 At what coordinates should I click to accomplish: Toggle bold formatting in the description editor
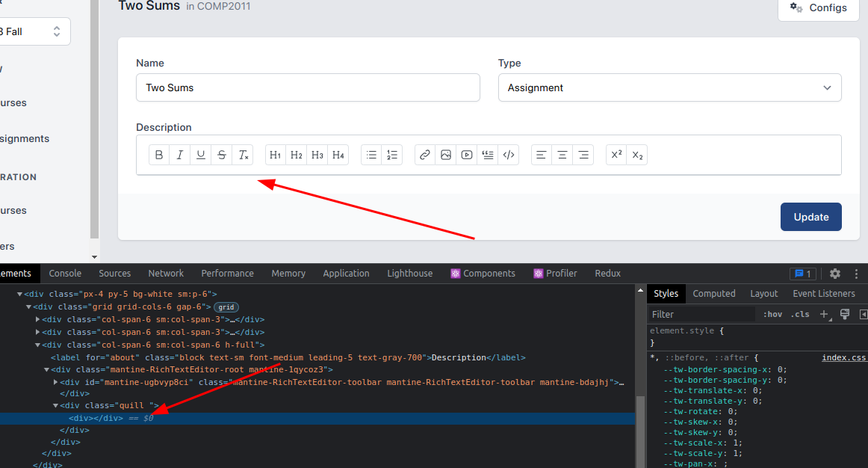pyautogui.click(x=159, y=155)
